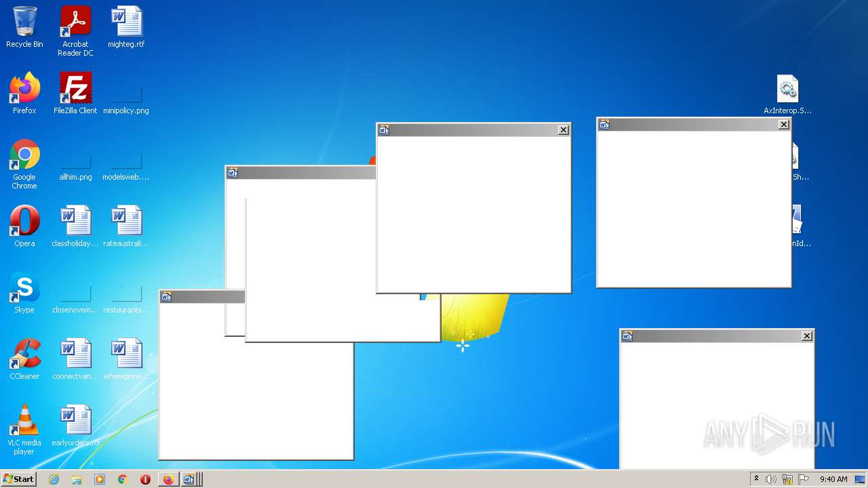Select the mighteg.rtf document icon
This screenshot has width=868, height=488.
[126, 27]
